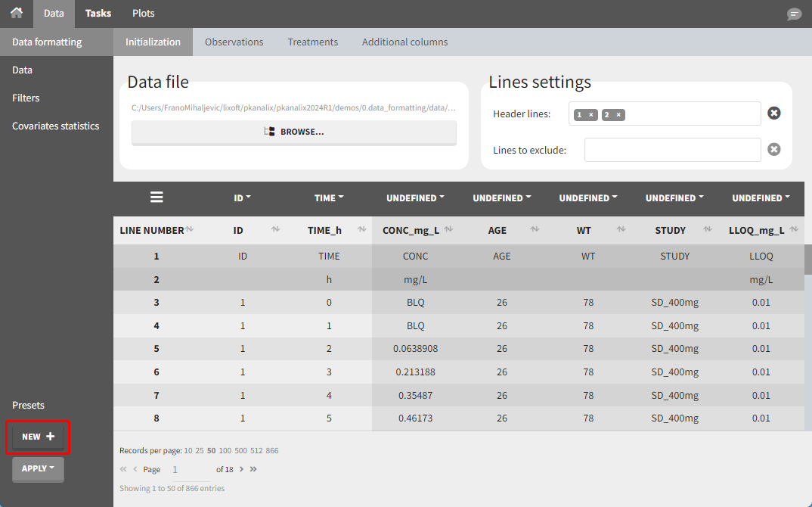Click the Browse button for data file
This screenshot has width=812, height=507.
pos(294,132)
